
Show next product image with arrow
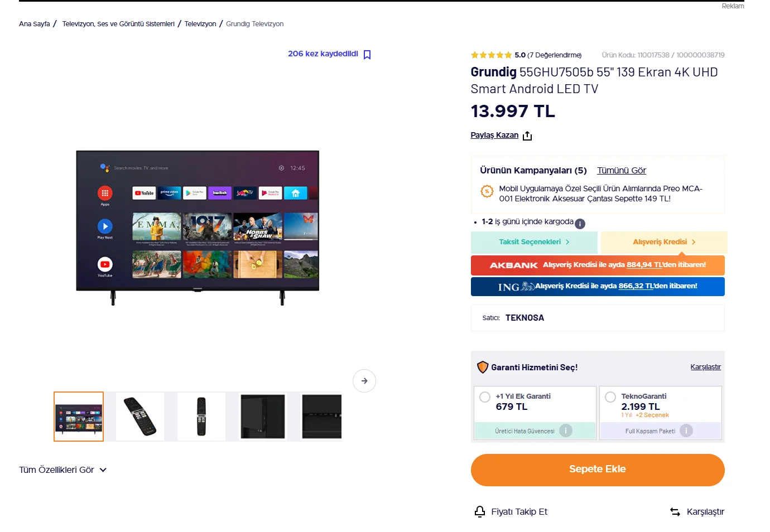[364, 381]
